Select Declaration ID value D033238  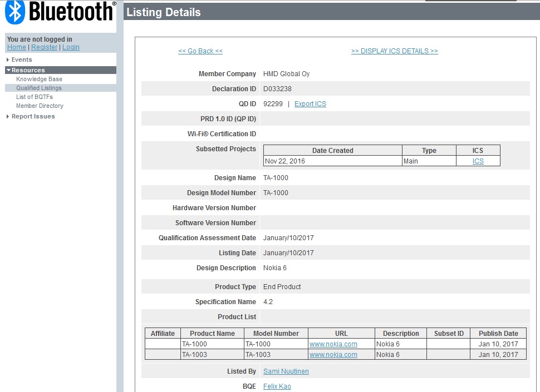pyautogui.click(x=277, y=89)
